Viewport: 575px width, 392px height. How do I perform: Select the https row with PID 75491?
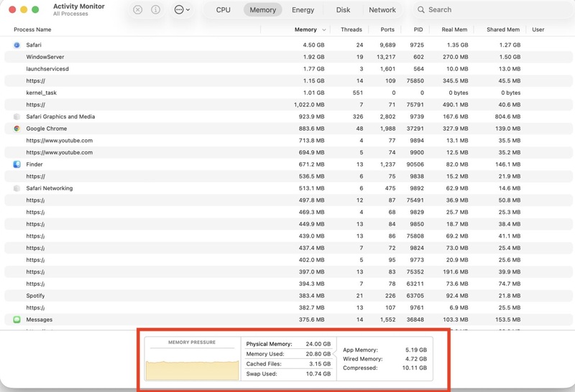(288, 200)
